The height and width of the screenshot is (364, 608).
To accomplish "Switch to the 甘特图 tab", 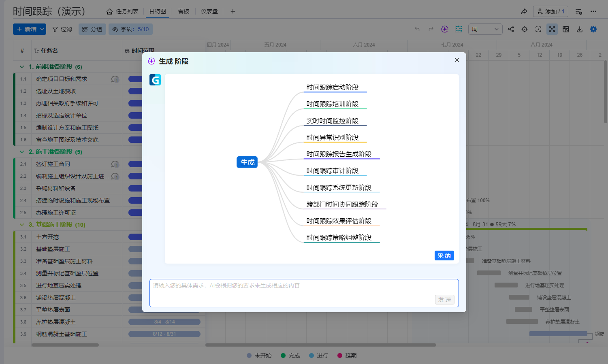I will pos(158,11).
